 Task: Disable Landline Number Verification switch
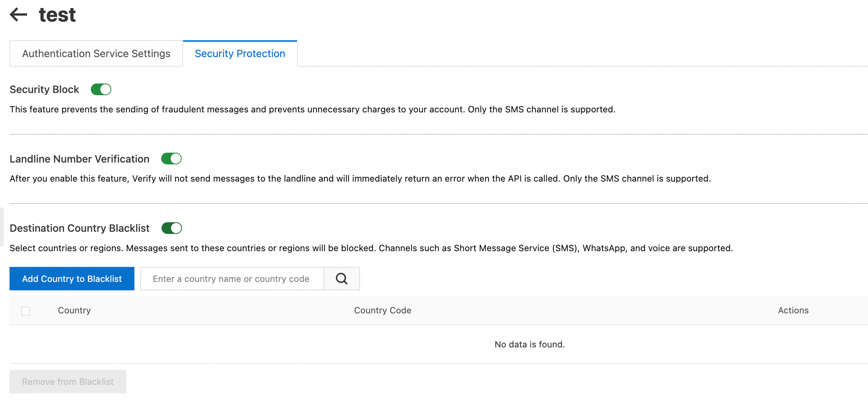click(x=171, y=159)
